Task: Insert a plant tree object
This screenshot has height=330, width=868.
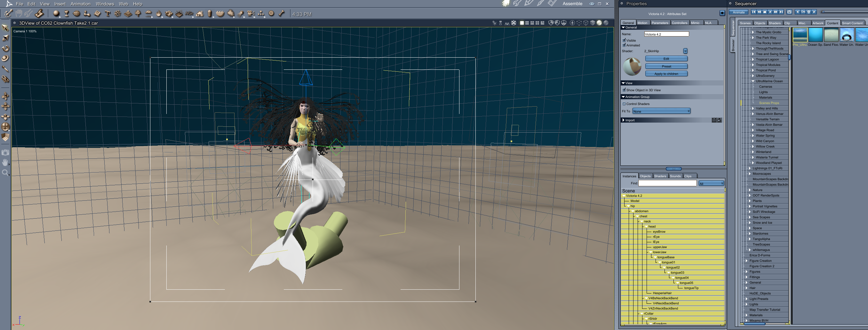Action: click(x=138, y=13)
